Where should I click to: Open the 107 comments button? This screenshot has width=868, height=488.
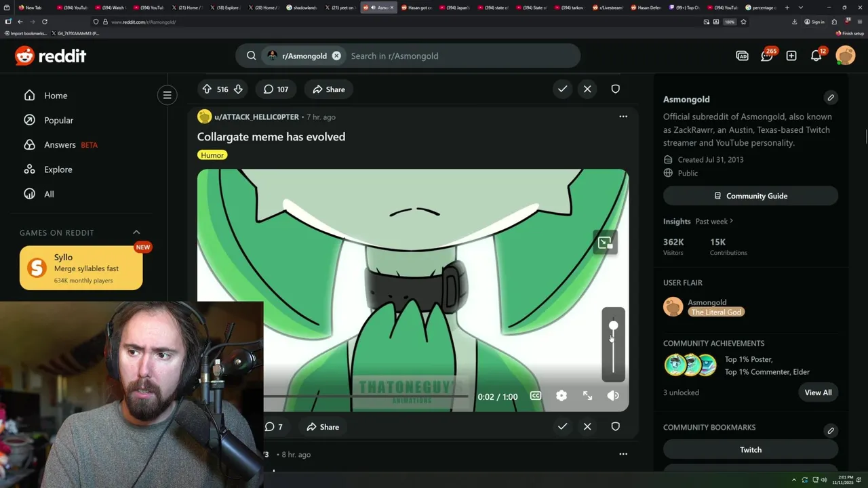coord(276,89)
